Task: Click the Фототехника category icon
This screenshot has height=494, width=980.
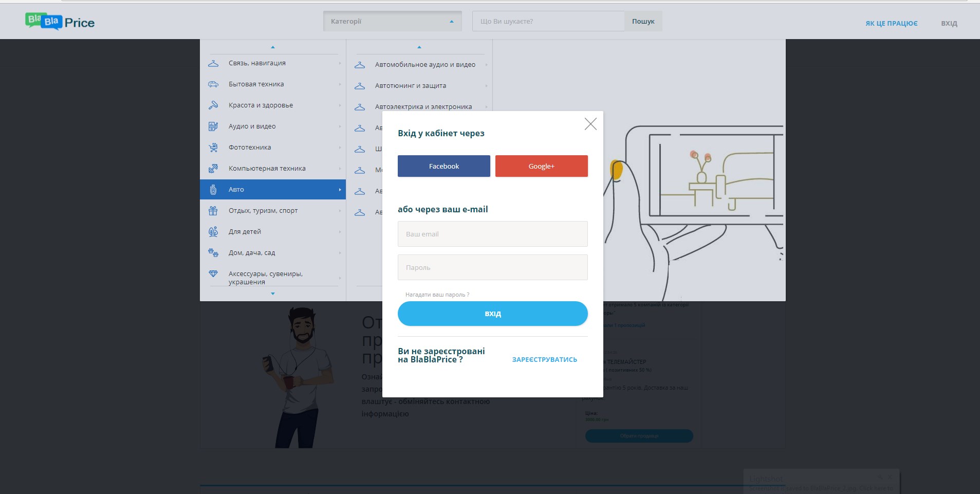Action: point(213,148)
